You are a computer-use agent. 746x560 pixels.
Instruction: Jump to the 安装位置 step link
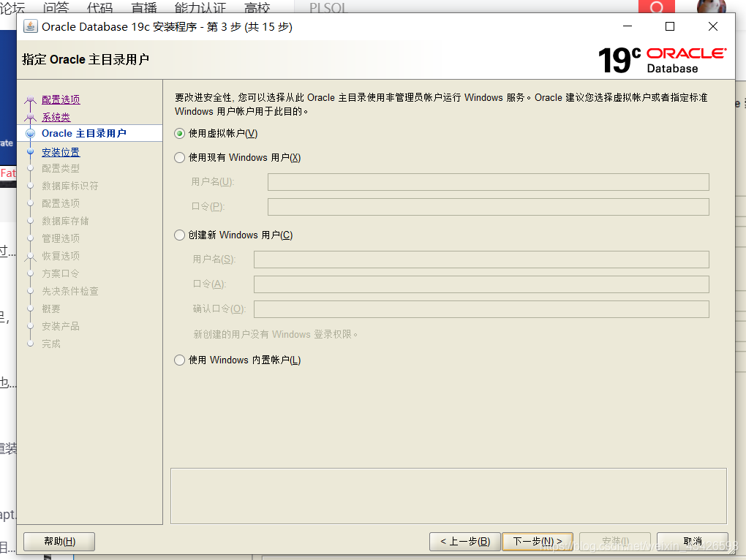click(x=61, y=153)
